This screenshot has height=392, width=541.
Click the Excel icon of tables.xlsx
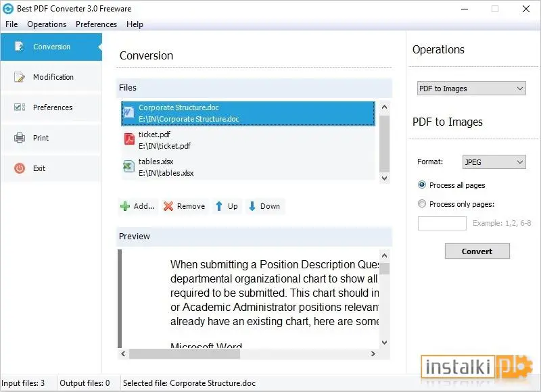tap(128, 166)
